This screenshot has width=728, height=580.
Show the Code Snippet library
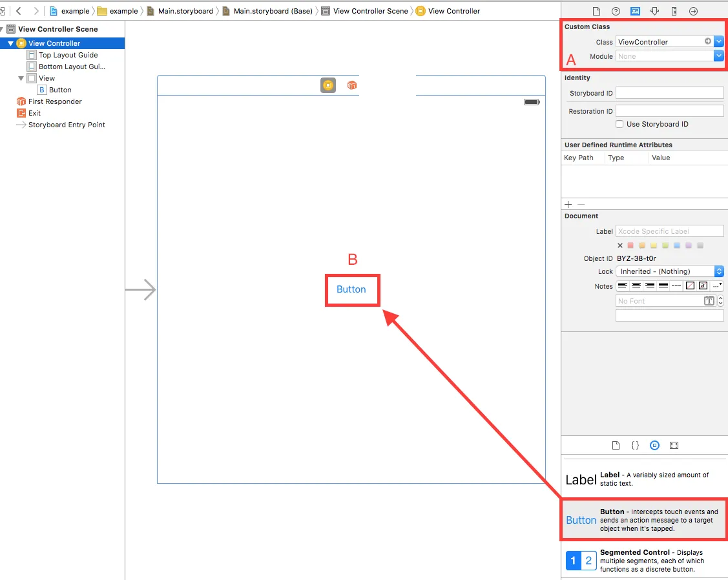point(635,445)
